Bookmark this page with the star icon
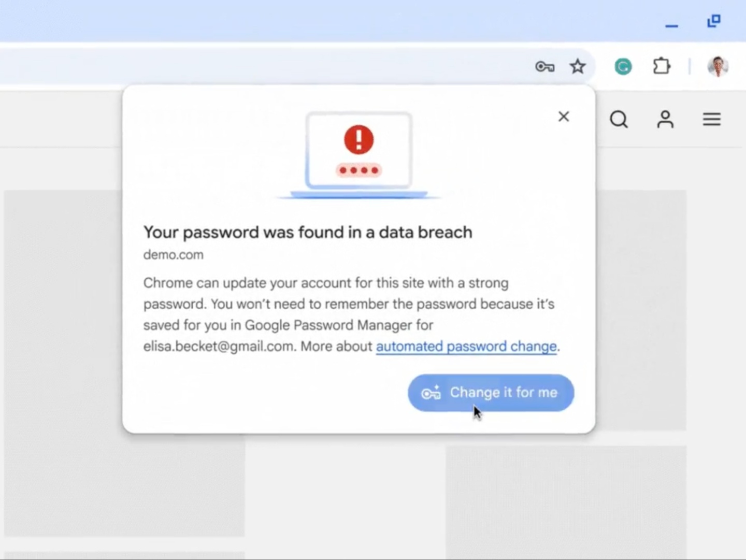Viewport: 746px width, 560px height. coord(578,66)
